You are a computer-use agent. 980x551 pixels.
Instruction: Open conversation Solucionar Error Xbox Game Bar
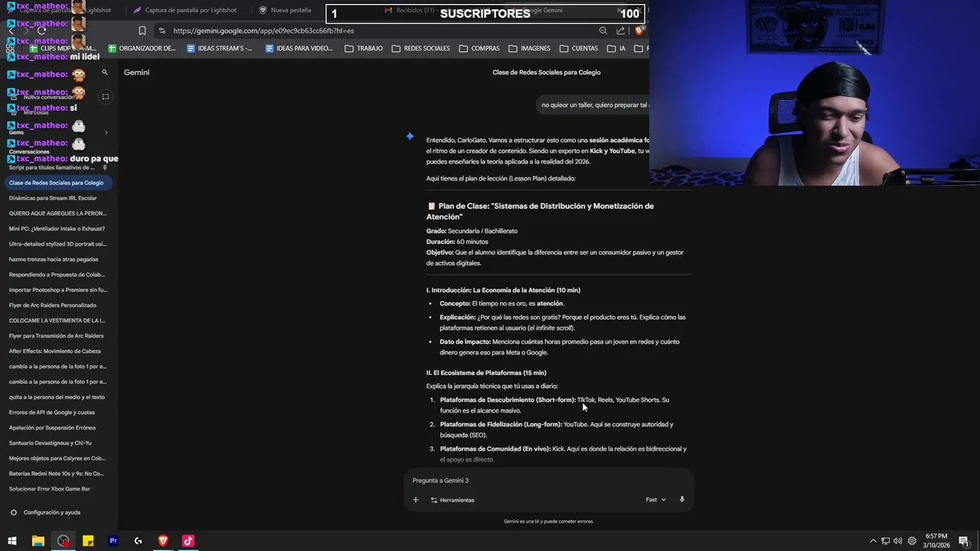point(50,489)
